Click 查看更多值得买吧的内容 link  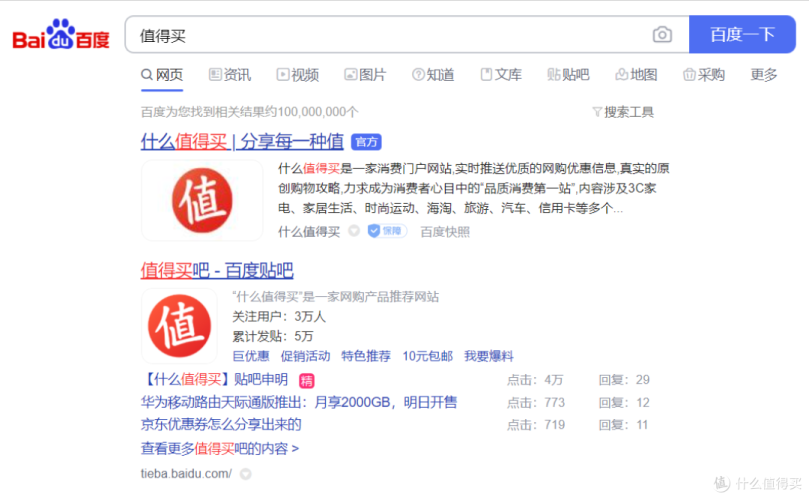point(220,448)
